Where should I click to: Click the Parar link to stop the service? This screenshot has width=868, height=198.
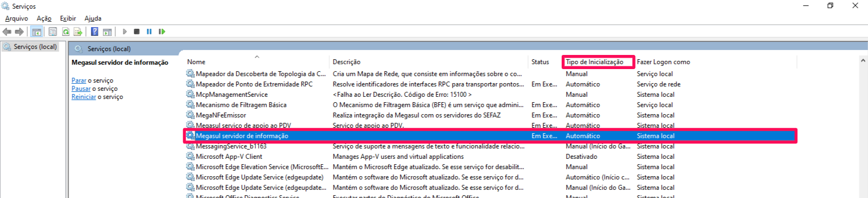point(79,81)
